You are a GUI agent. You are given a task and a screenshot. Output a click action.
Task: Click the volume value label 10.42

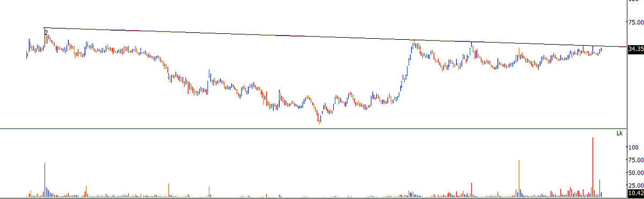(635, 193)
